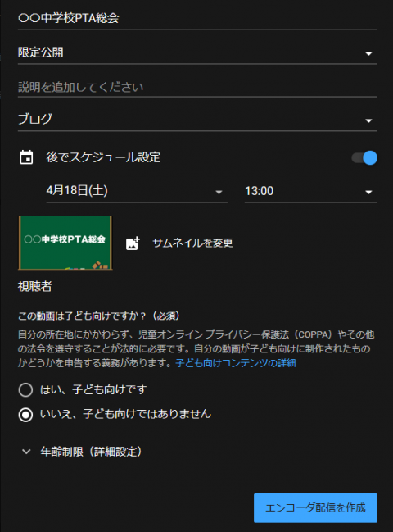This screenshot has width=393, height=532.
Task: Open the ブログ category dropdown
Action: 197,120
